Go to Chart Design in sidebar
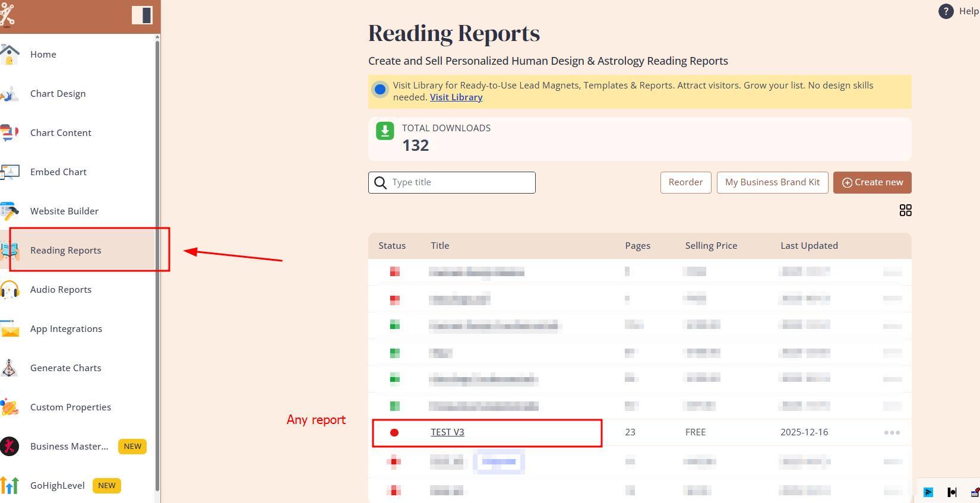This screenshot has width=980, height=503. tap(58, 94)
